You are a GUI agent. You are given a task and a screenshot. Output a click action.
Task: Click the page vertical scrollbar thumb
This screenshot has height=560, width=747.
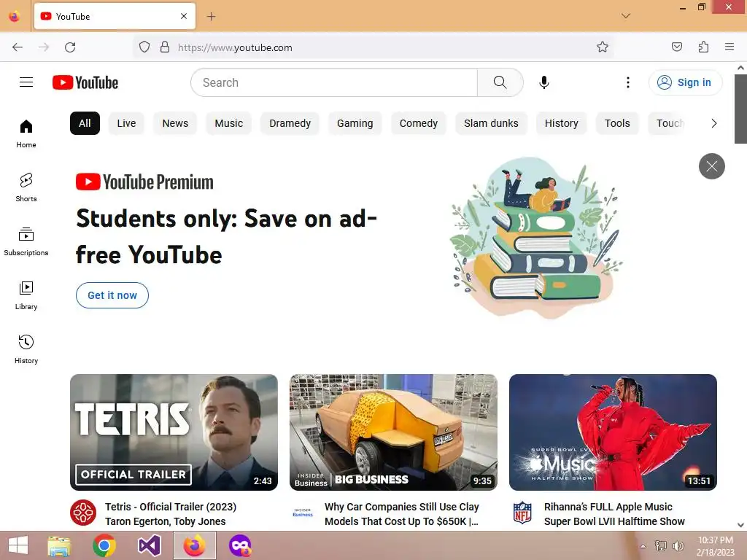click(740, 108)
